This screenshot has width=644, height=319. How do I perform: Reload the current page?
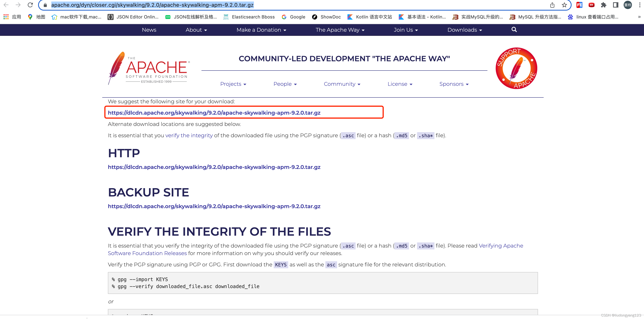(30, 5)
